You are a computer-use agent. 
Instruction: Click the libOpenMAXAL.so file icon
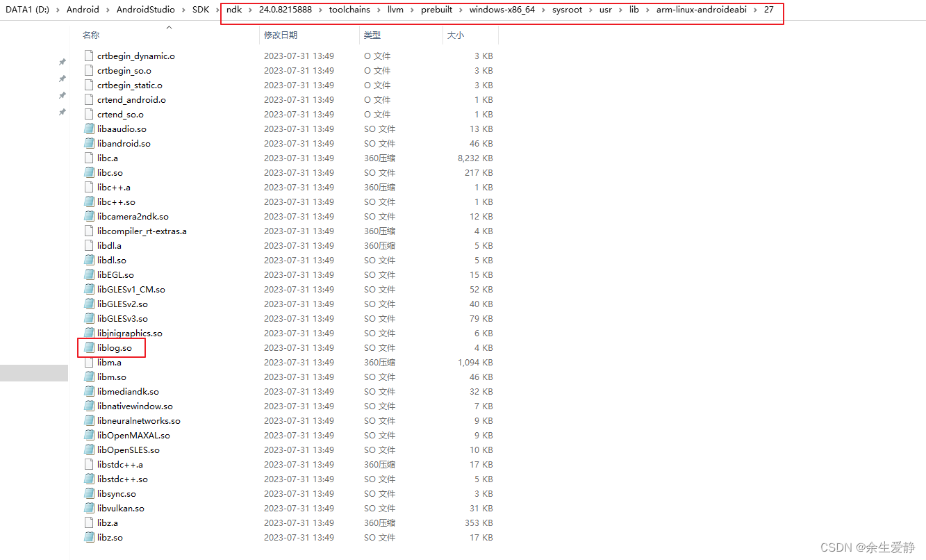point(88,435)
